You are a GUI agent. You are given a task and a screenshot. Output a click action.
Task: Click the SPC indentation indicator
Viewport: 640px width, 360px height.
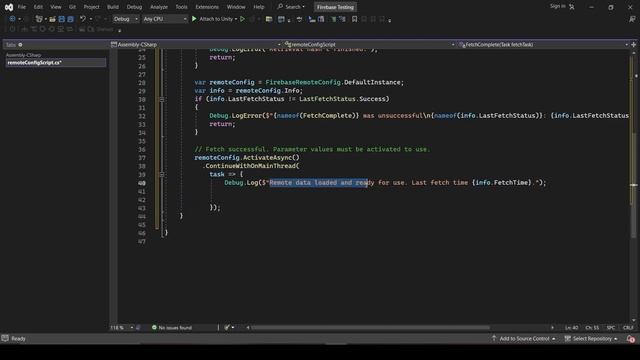(611, 328)
